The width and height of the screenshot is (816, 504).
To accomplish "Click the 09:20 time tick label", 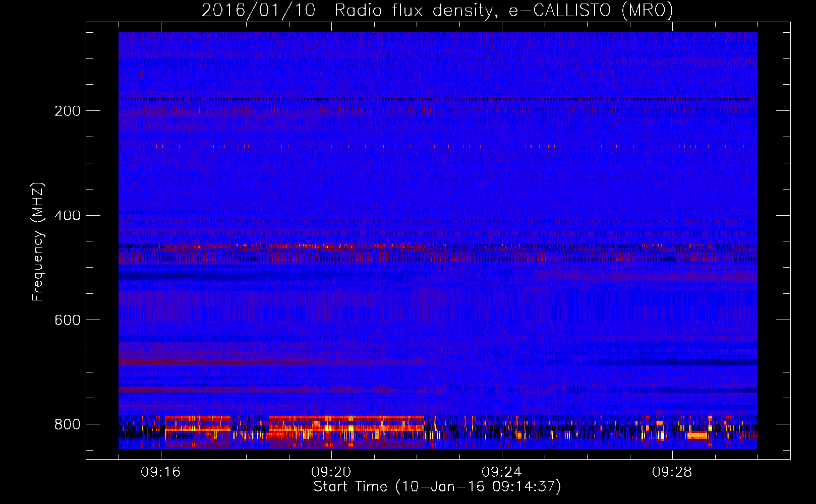I will point(331,472).
